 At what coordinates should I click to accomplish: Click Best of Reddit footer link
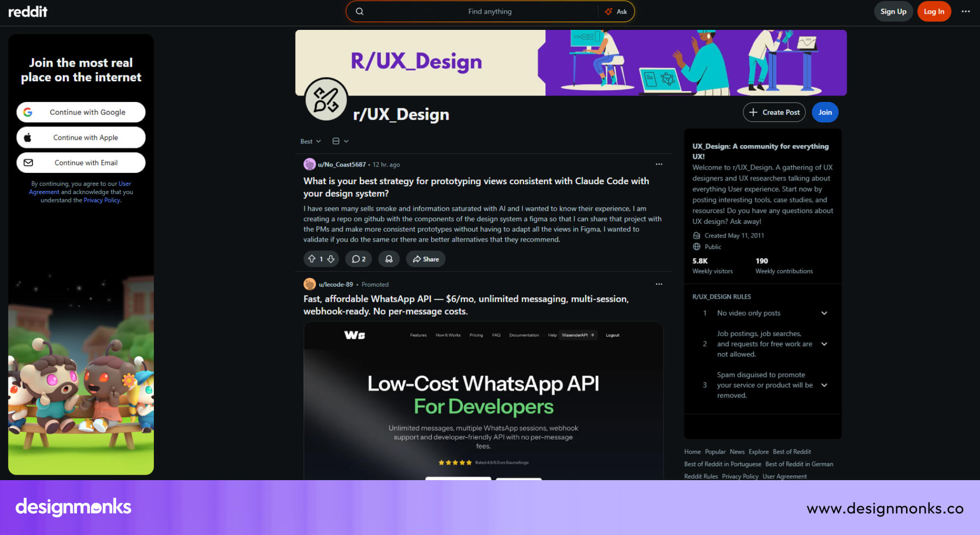tap(791, 452)
